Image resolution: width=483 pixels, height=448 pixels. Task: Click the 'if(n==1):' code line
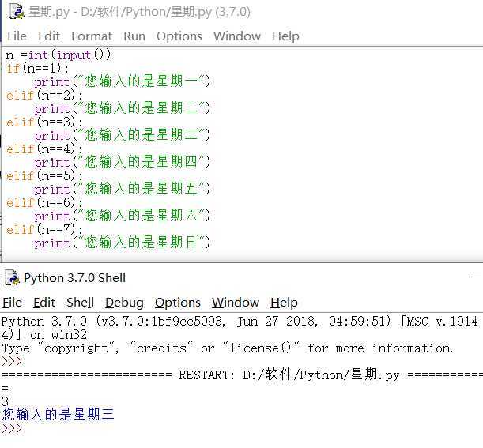point(38,68)
